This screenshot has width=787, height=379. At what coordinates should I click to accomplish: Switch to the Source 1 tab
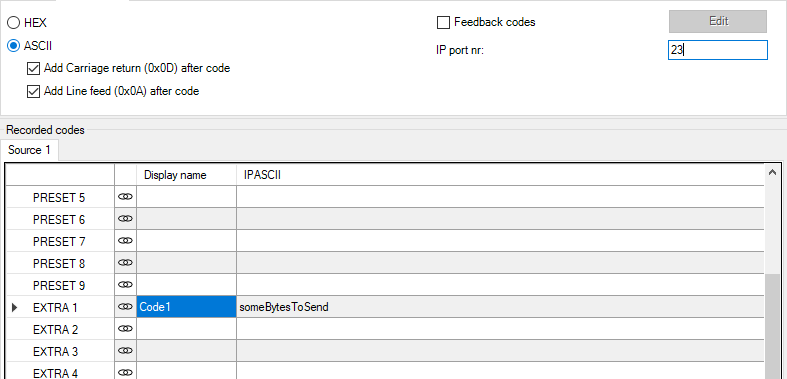pyautogui.click(x=30, y=150)
